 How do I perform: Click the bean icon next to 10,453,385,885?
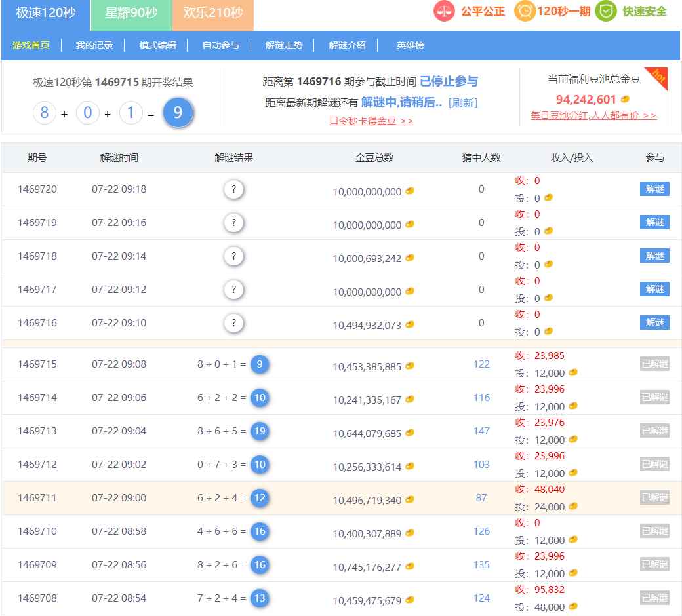pos(410,366)
